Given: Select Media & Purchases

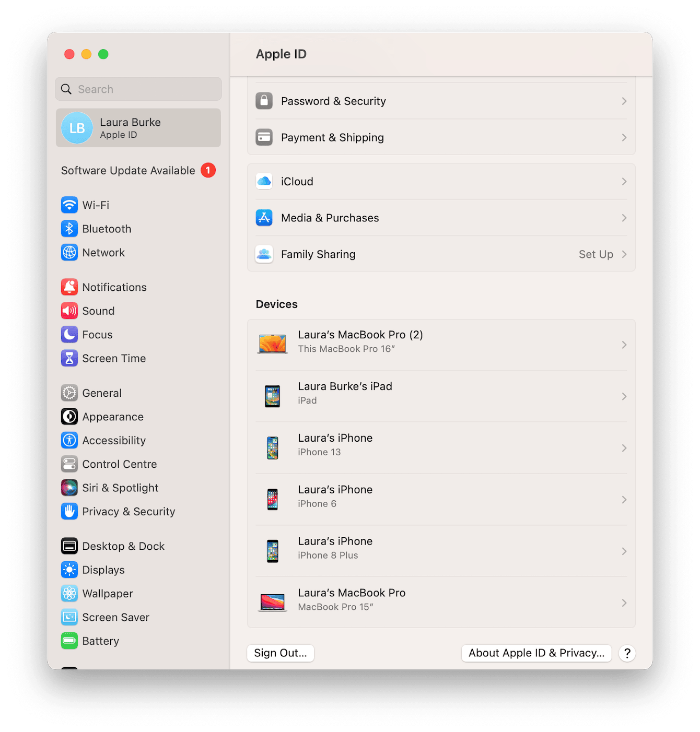Looking at the screenshot, I should (x=441, y=218).
